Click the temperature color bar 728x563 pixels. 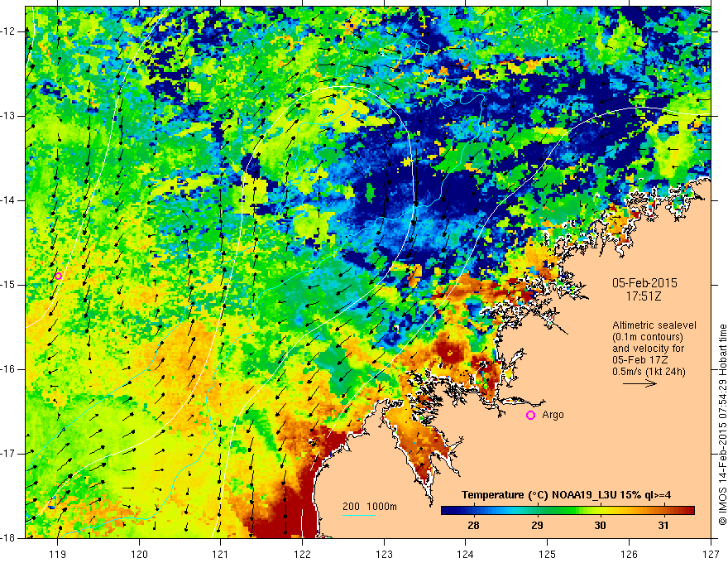[x=568, y=511]
